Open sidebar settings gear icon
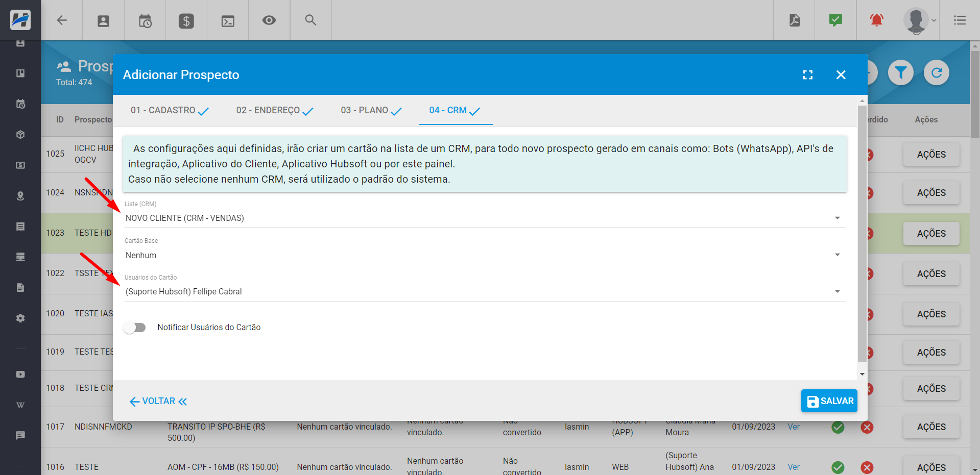 [20, 318]
